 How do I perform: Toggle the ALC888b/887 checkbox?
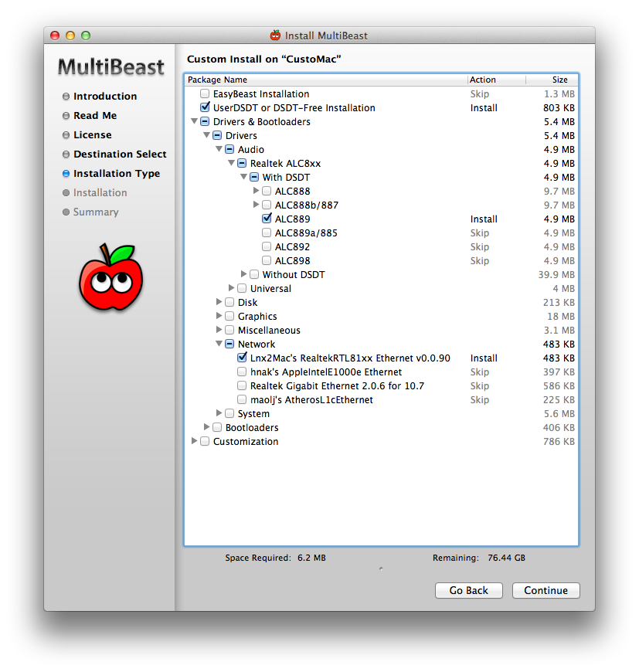(x=267, y=205)
